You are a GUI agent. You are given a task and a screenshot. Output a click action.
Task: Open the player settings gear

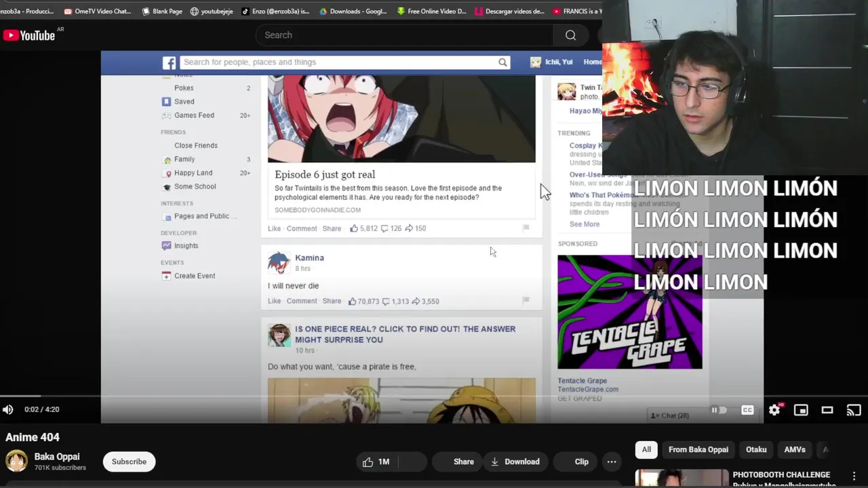(x=774, y=410)
